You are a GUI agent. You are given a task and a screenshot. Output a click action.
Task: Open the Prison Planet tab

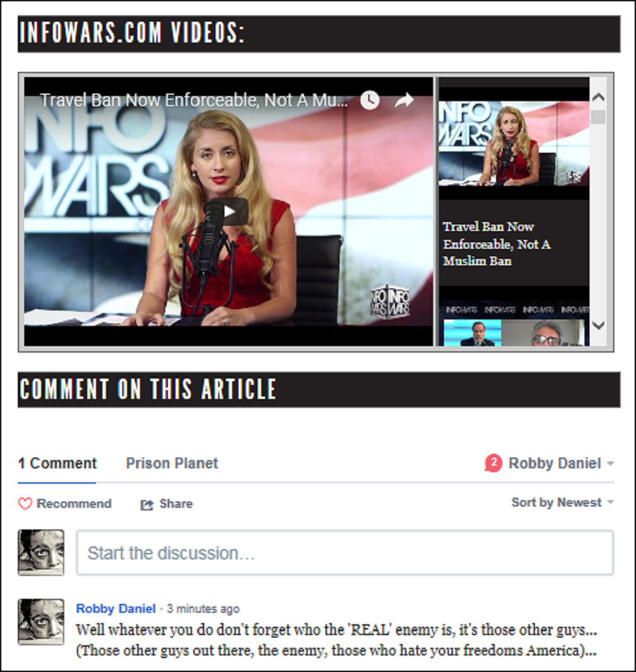pyautogui.click(x=172, y=463)
